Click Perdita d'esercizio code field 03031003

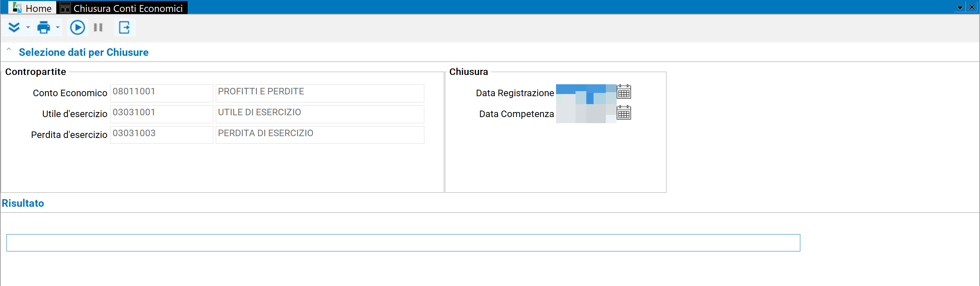(162, 135)
